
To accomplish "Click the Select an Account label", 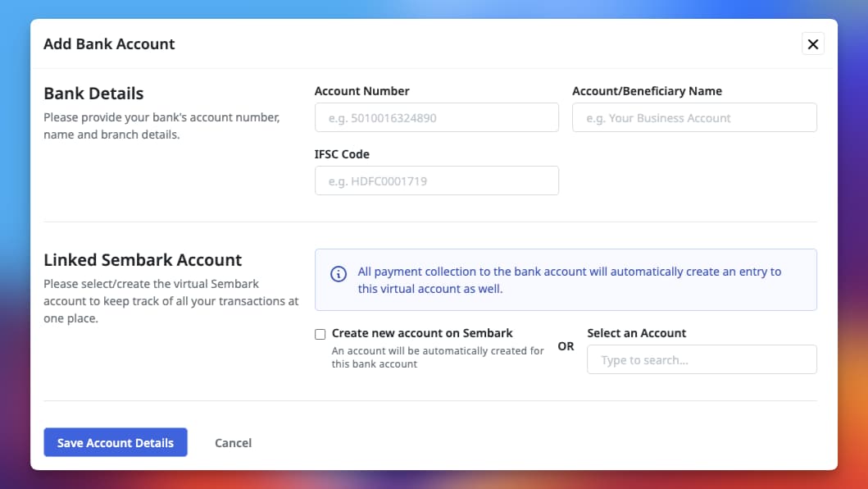I will (636, 333).
